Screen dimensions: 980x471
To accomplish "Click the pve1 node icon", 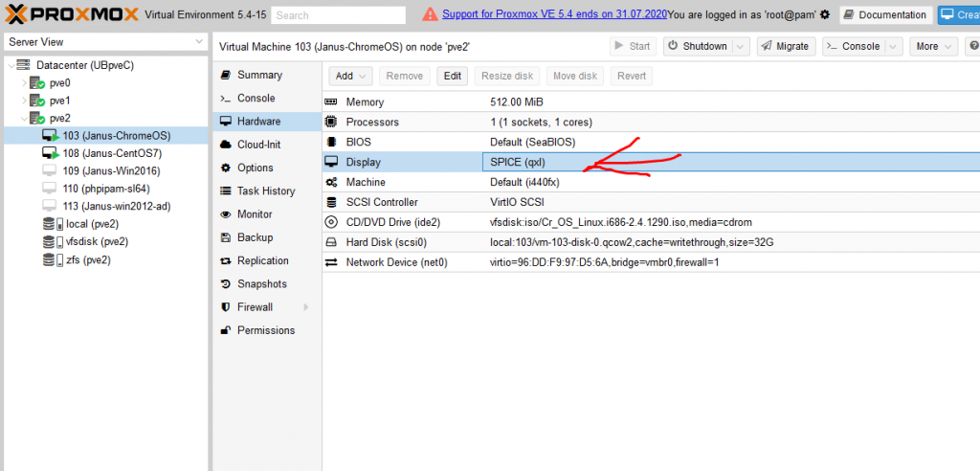I will pyautogui.click(x=37, y=101).
